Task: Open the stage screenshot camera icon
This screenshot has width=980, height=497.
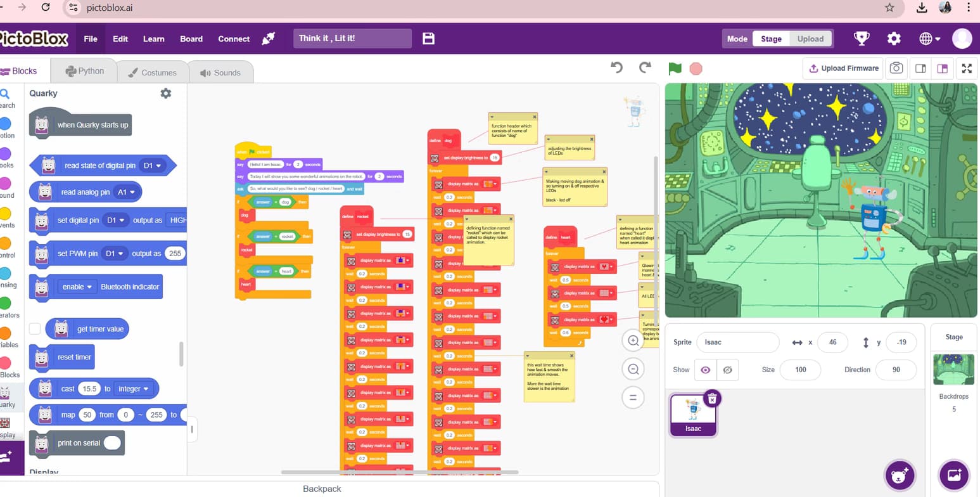Action: pos(896,68)
